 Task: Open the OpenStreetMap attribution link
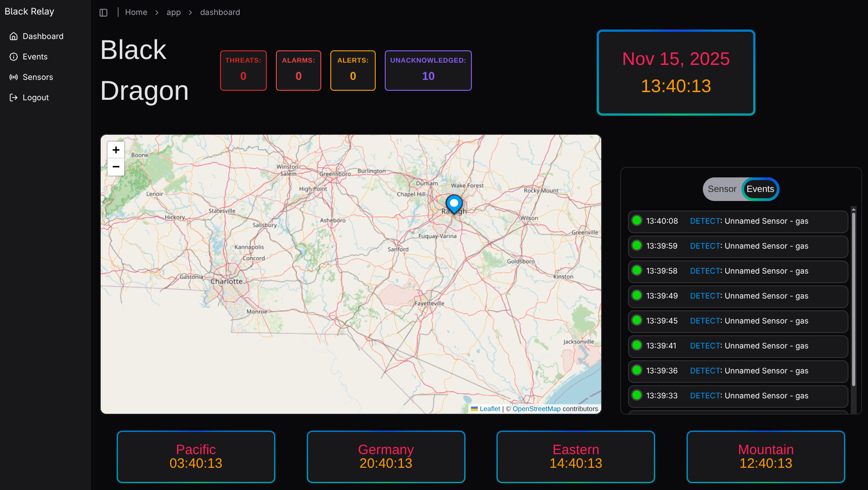pyautogui.click(x=536, y=409)
